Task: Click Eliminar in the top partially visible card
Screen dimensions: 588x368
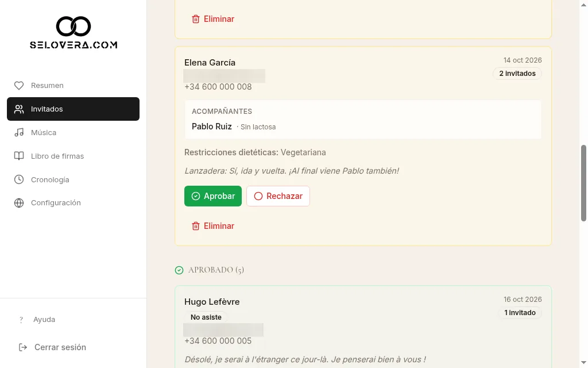Action: [x=213, y=19]
